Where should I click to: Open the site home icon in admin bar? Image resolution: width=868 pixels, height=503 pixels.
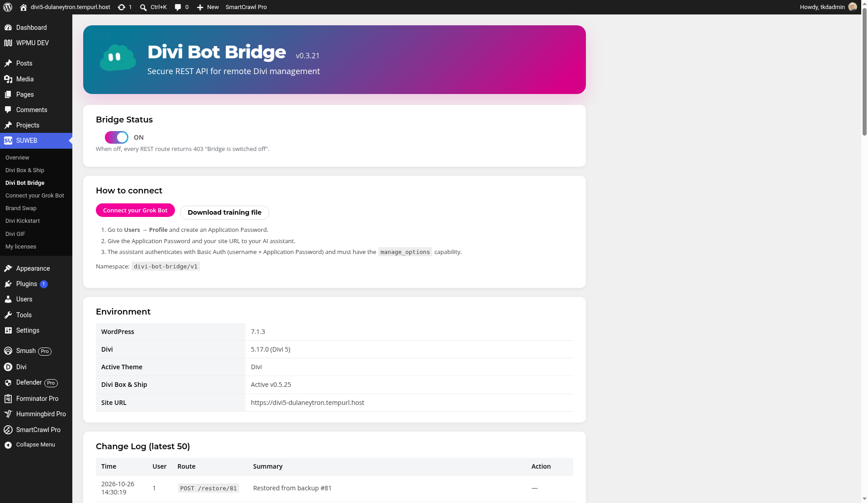click(24, 7)
